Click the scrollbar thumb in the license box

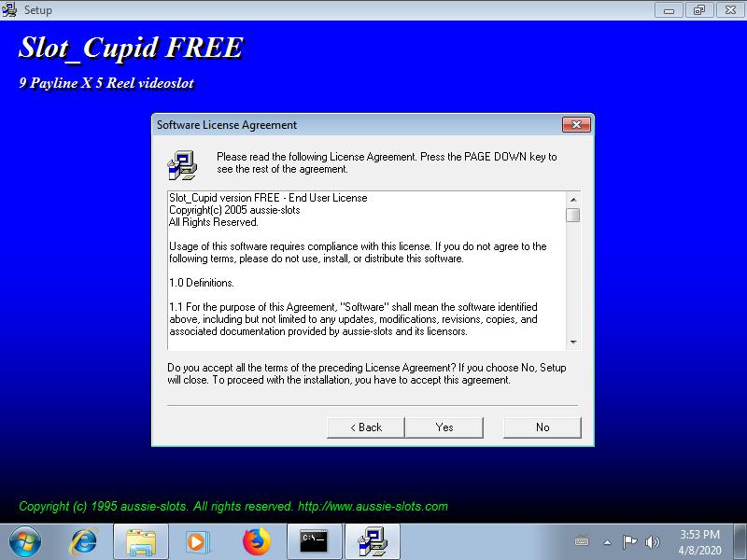coord(573,215)
